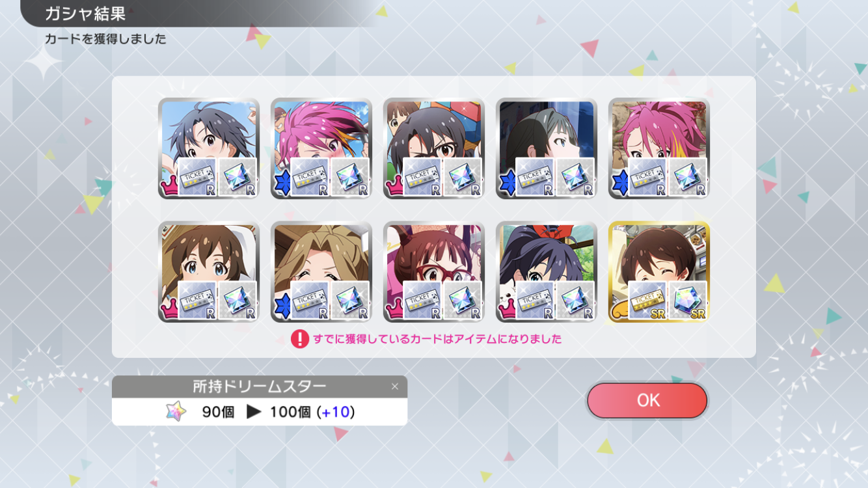Screen dimensions: 868x488
Task: Tap the SR jewel crystal icon
Action: [x=688, y=300]
